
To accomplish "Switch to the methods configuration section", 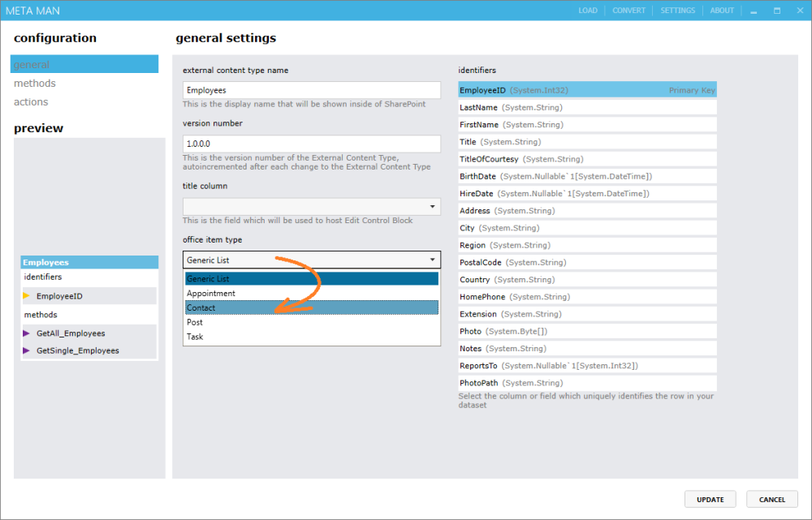I will (x=35, y=83).
